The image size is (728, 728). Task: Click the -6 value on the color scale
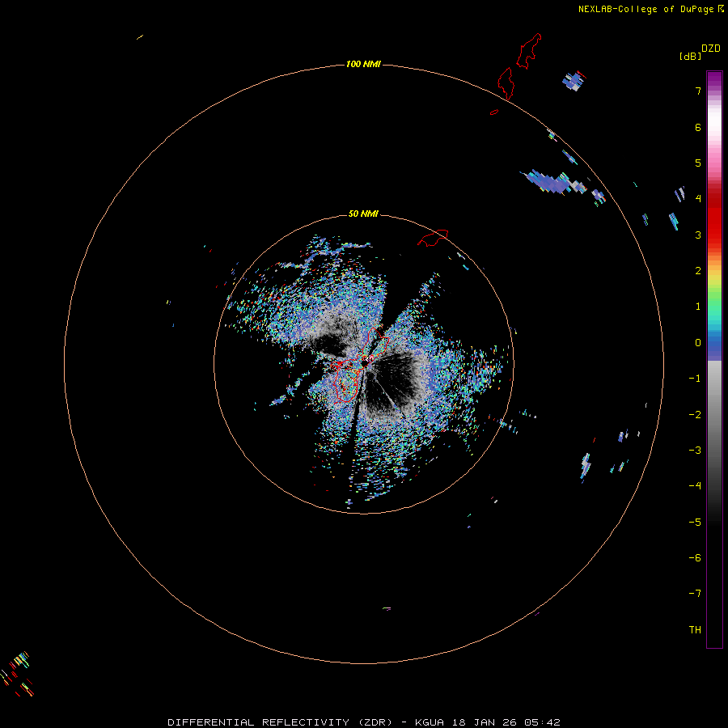[695, 558]
